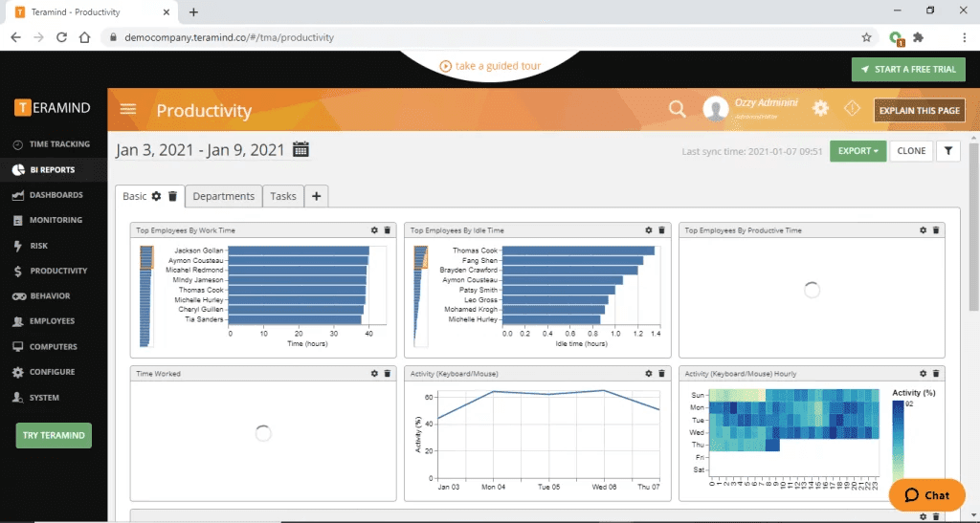This screenshot has width=980, height=523.
Task: Open Risk sidebar section
Action: pos(54,246)
